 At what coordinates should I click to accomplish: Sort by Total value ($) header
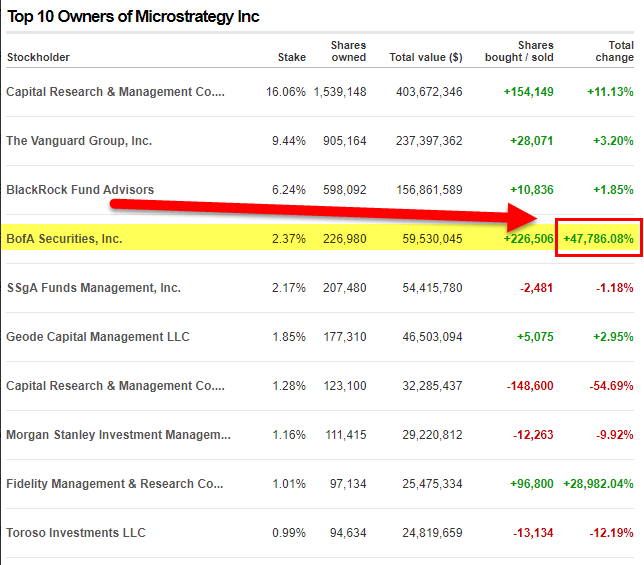(425, 57)
